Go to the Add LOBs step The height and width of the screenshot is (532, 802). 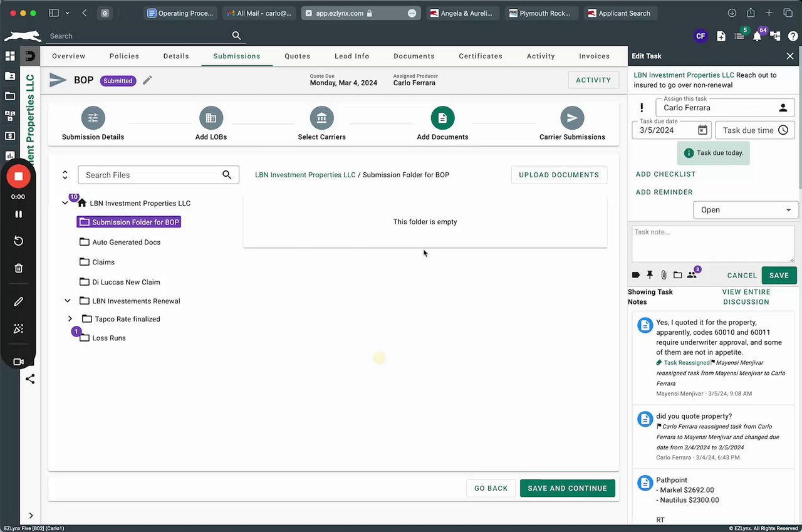tap(211, 123)
